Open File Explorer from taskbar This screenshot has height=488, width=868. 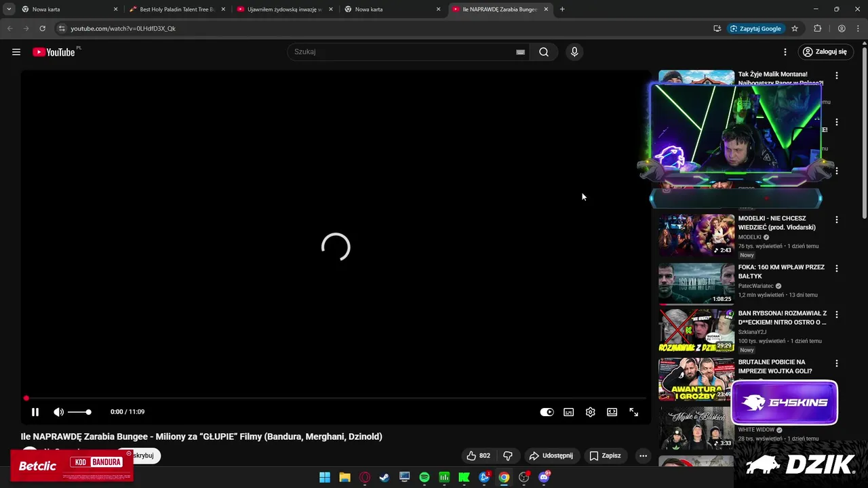(x=344, y=477)
